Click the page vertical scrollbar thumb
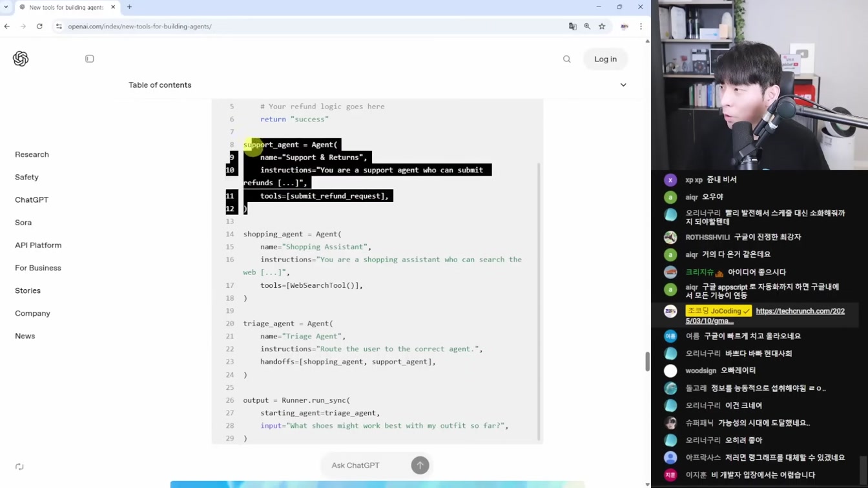The image size is (868, 488). (x=647, y=361)
